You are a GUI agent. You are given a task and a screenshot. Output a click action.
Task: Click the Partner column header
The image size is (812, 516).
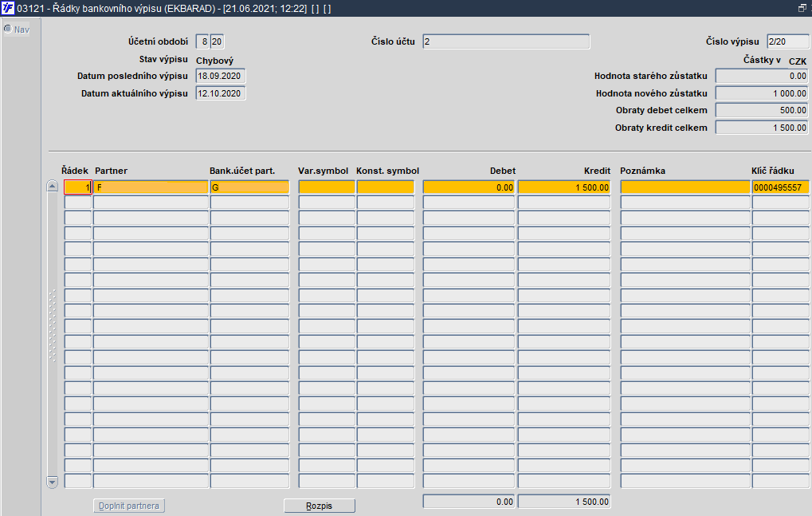111,171
